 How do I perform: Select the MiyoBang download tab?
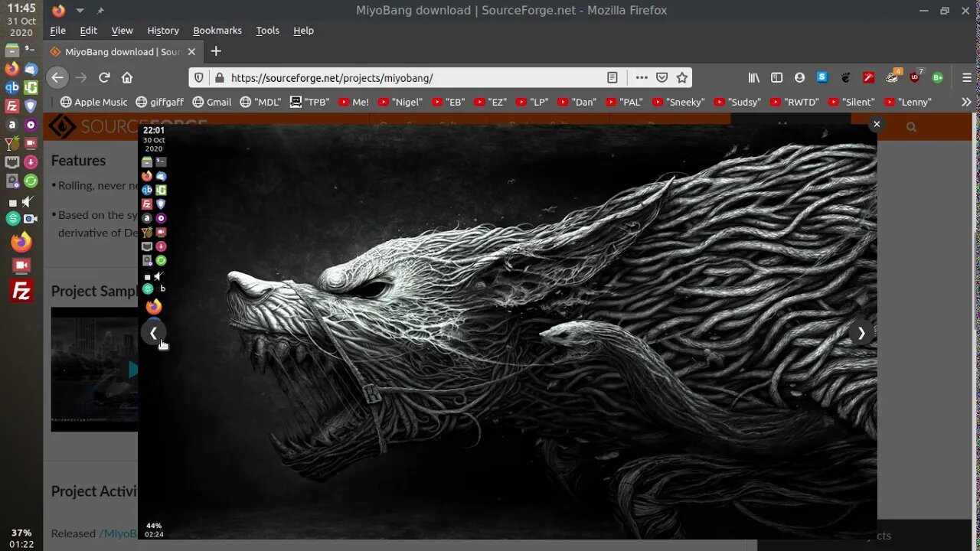122,51
